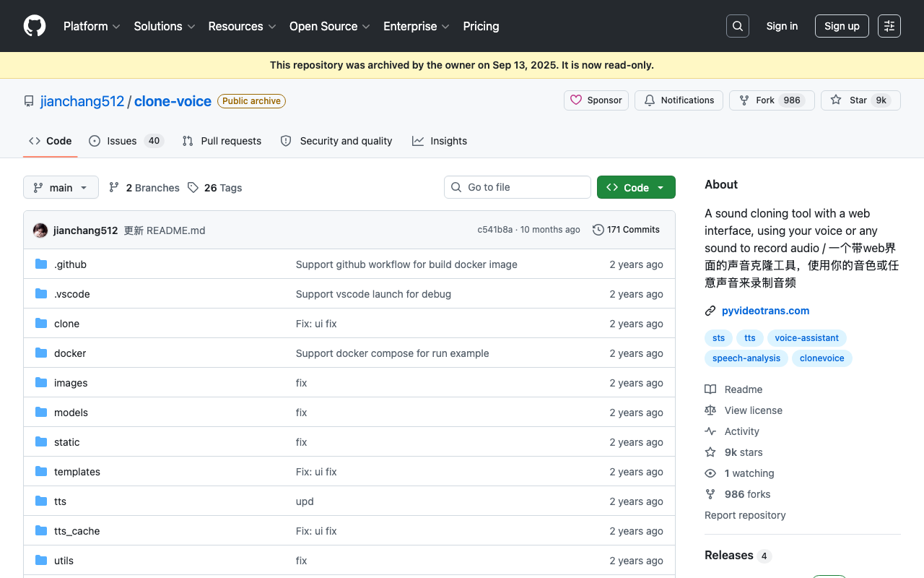Click the Notifications bell button
This screenshot has height=578, width=924.
pos(679,100)
